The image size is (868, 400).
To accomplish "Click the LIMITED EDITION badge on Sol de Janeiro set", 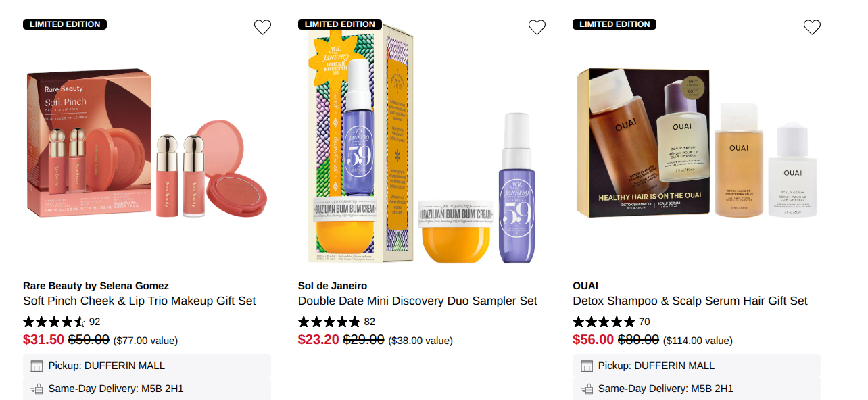I will point(340,24).
